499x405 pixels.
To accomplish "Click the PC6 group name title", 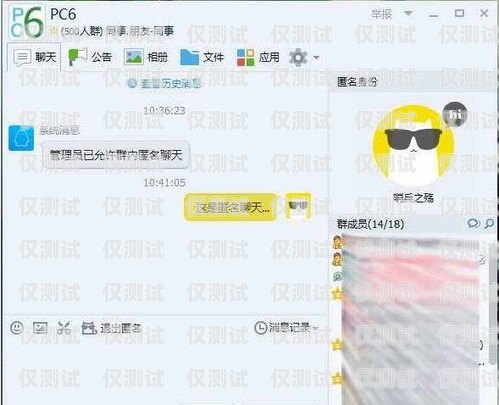I will coord(63,14).
